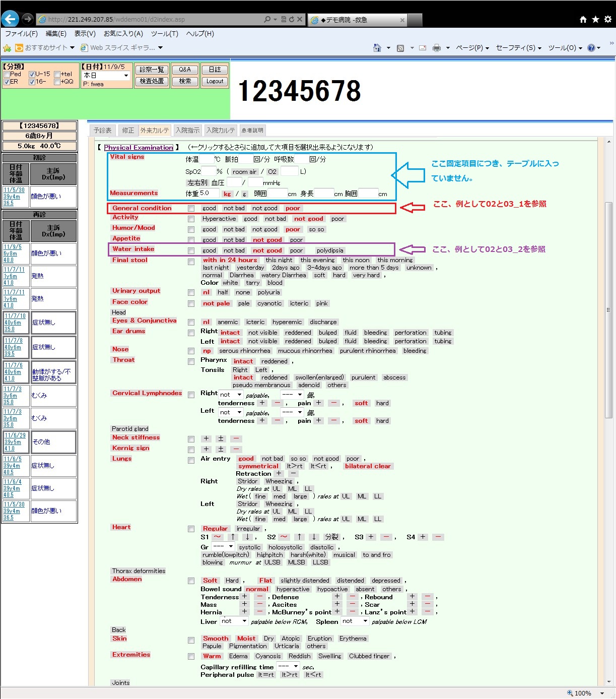The image size is (616, 699).
Task: Click the body weight input field
Action: point(210,193)
